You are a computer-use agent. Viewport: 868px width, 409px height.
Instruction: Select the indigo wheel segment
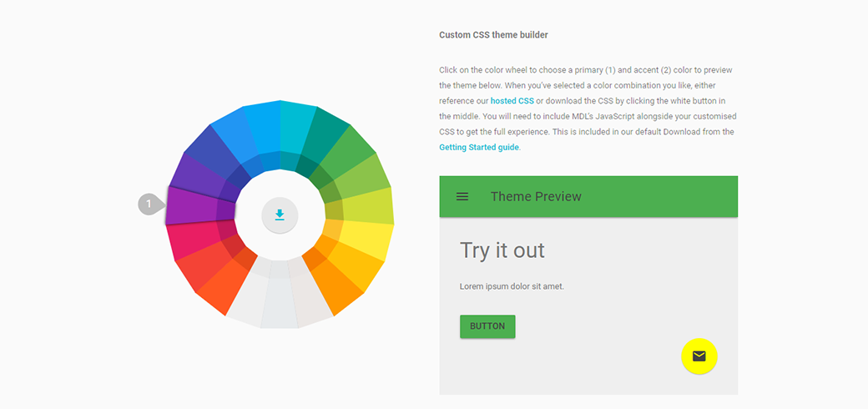(207, 153)
